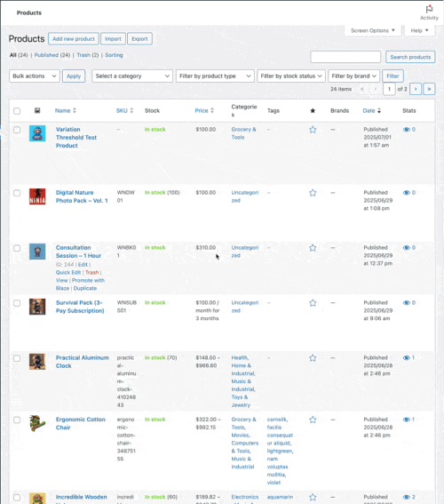Click the View link under Consultation Session
Screen dimensions: 444x504
[x=61, y=281]
